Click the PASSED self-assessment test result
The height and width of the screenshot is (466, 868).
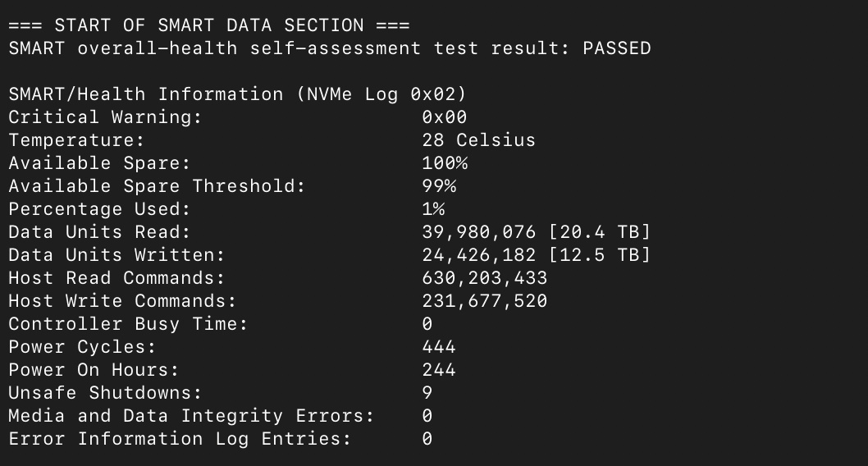tap(616, 48)
